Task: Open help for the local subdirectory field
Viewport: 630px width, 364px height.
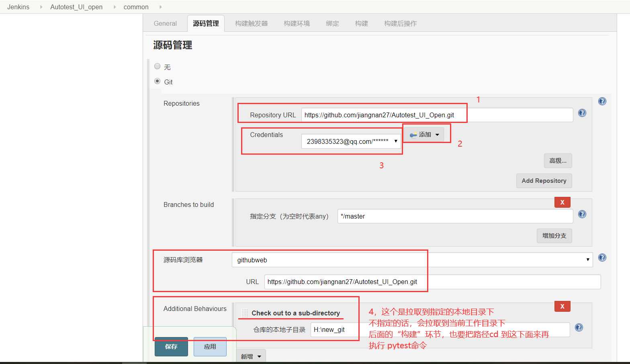Action: click(x=579, y=327)
